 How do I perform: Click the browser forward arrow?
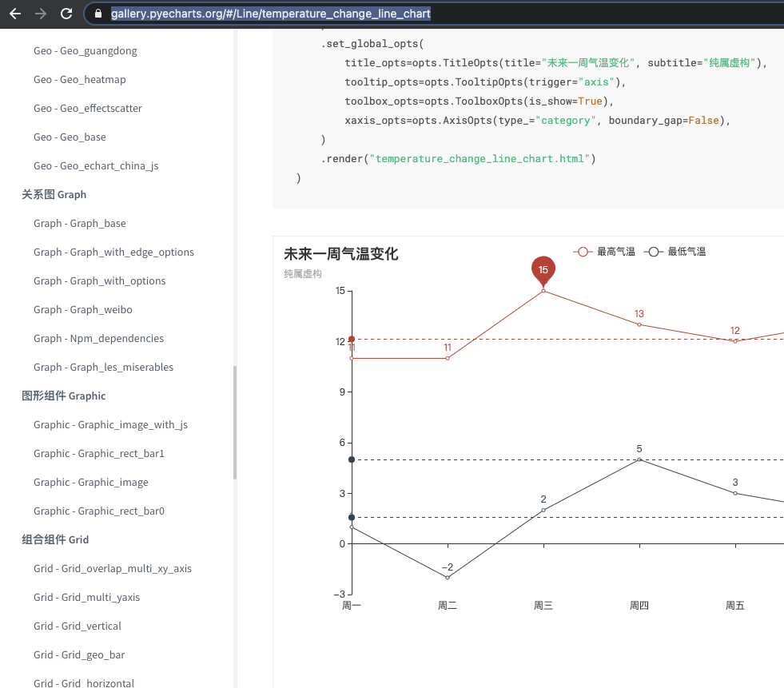point(41,14)
